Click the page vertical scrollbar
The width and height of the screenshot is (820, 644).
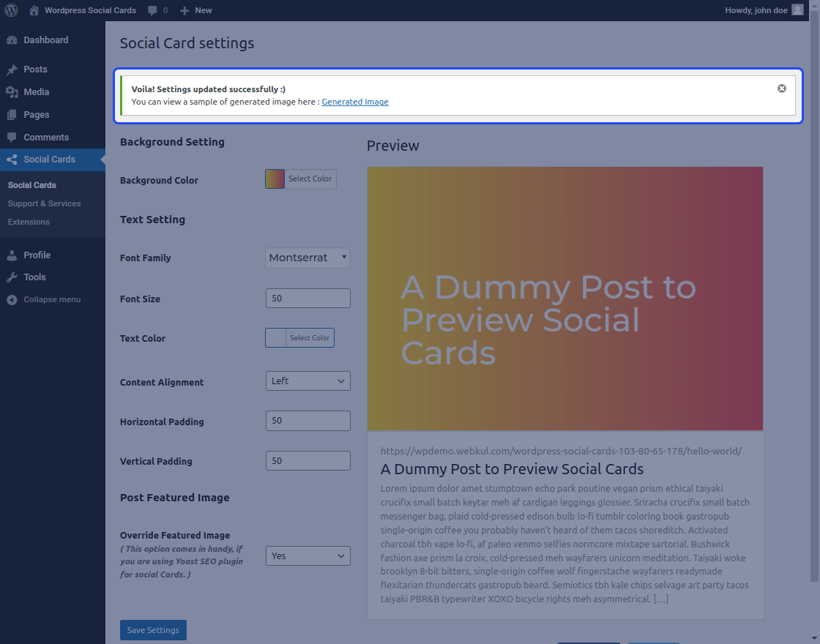[x=815, y=298]
